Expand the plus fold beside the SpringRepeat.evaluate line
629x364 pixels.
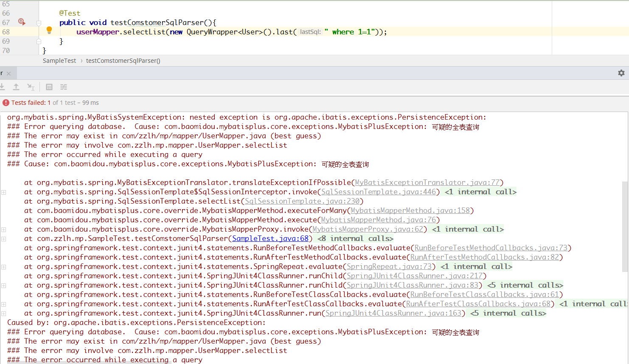click(3, 267)
